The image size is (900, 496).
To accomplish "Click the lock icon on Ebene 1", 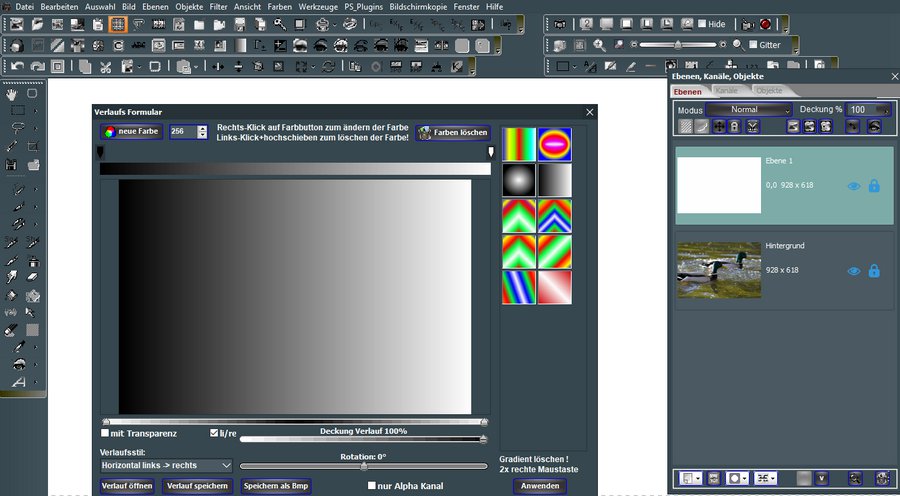I will tap(874, 185).
